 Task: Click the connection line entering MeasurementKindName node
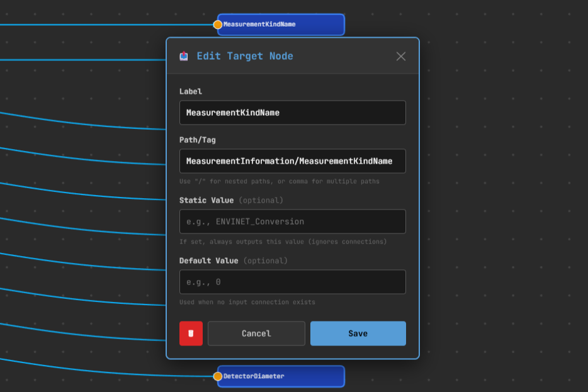94,25
